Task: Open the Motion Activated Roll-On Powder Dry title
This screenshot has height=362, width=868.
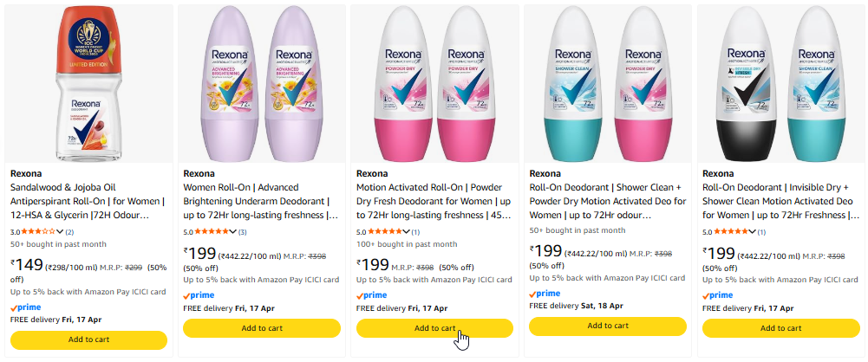Action: 434,200
